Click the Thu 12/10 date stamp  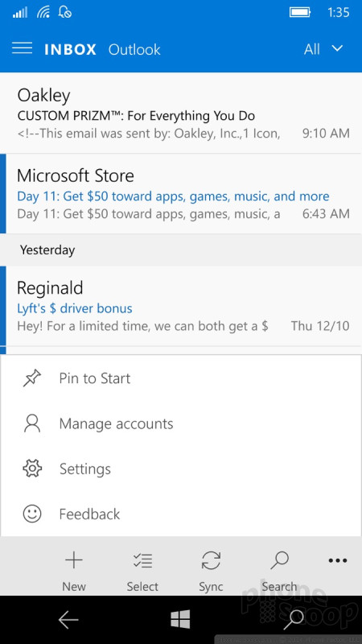click(x=320, y=327)
